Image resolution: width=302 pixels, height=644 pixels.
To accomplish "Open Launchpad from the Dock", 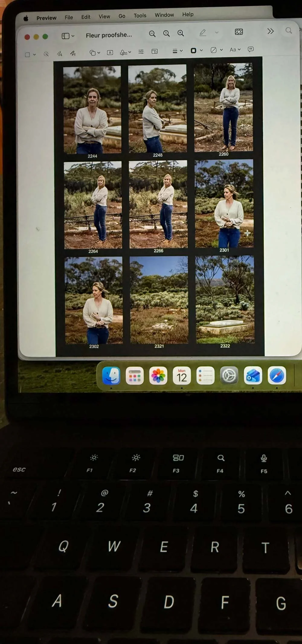I will [x=135, y=376].
